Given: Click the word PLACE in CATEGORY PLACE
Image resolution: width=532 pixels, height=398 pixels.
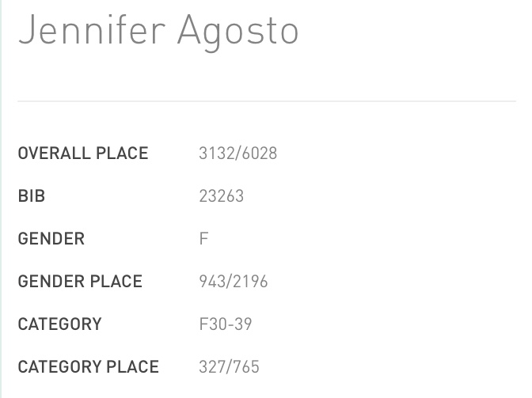Looking at the screenshot, I should pyautogui.click(x=133, y=367).
